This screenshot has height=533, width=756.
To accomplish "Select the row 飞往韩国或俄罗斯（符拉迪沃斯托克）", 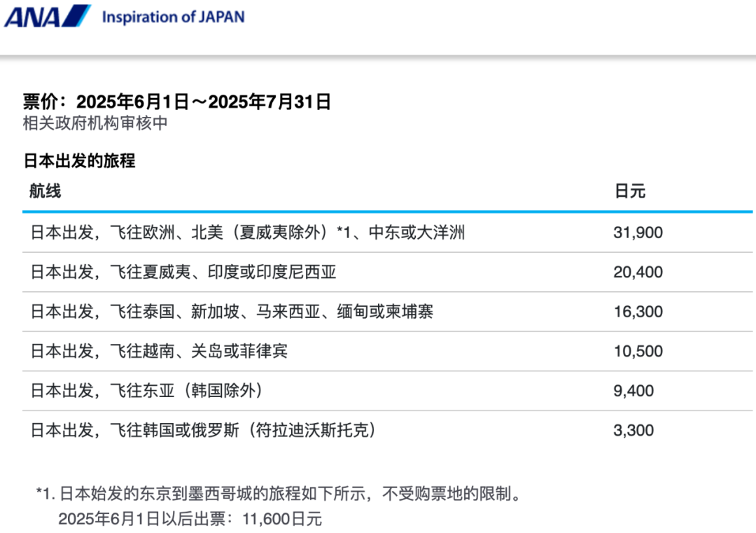I will tap(387, 430).
